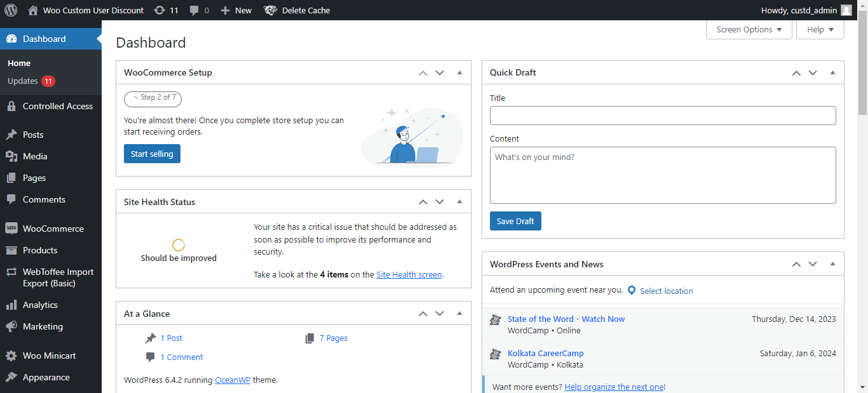Click the Appearance brush icon
The height and width of the screenshot is (393, 868).
point(11,377)
